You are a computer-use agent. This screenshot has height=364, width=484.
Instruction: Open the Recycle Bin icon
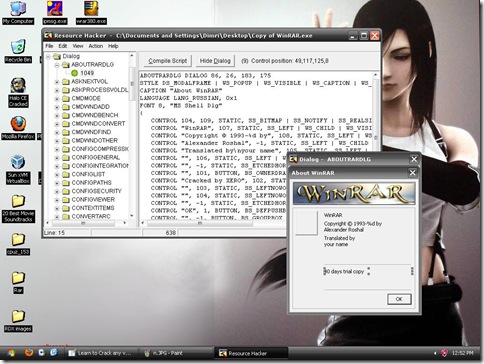click(18, 51)
